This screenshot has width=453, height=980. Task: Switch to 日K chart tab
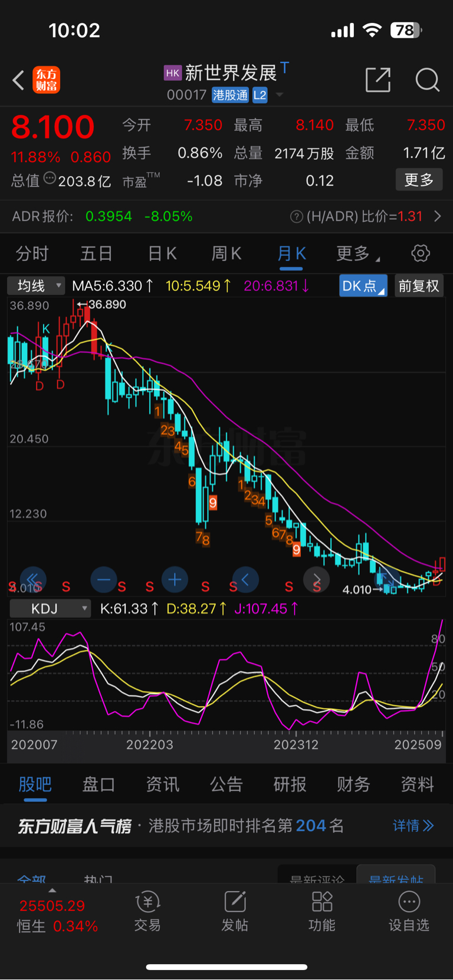162,253
